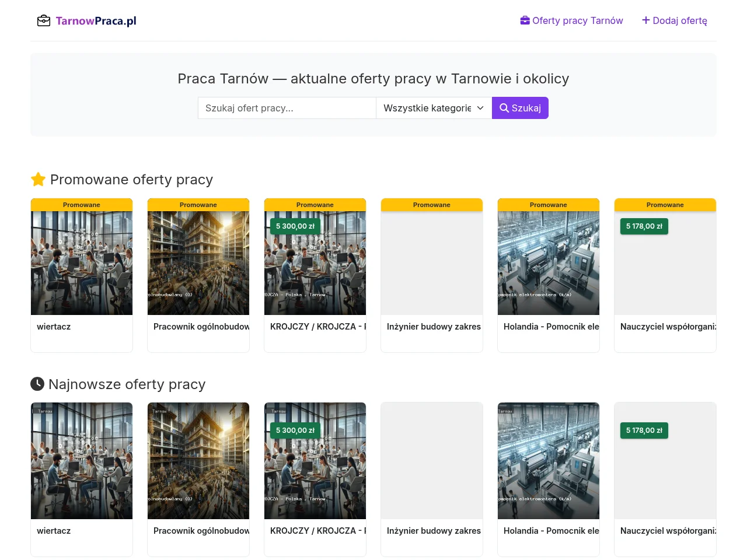Focus the Szukaj ofert pracy search field
Image resolution: width=747 pixels, height=560 pixels.
click(x=287, y=108)
